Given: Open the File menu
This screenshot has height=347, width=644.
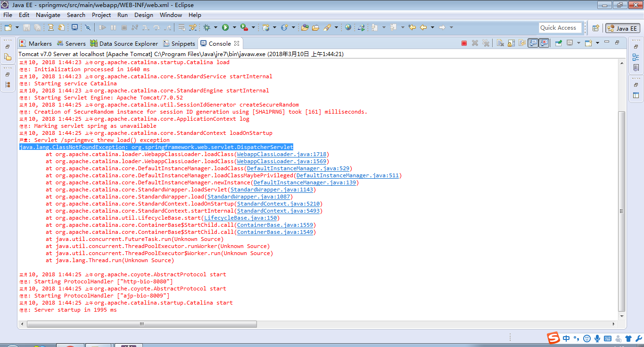Looking at the screenshot, I should click(8, 15).
